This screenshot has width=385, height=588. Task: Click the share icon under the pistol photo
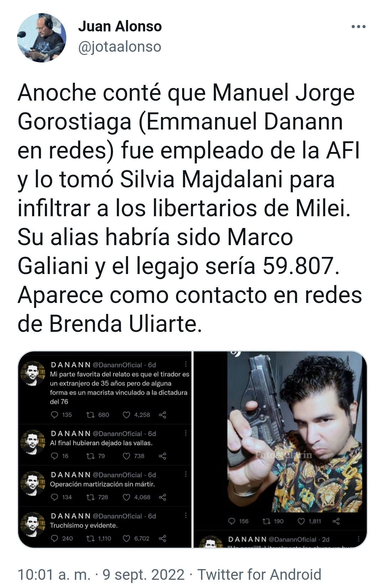pos(336,521)
